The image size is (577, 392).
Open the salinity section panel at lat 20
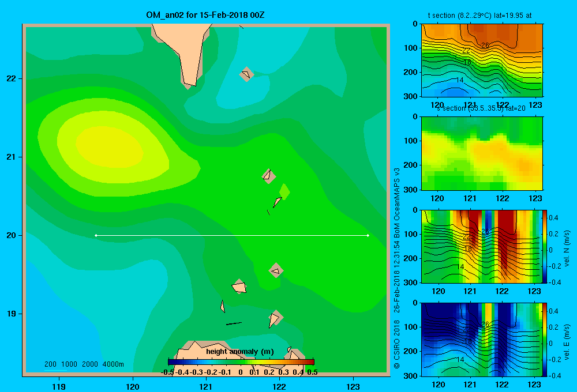[x=482, y=153]
